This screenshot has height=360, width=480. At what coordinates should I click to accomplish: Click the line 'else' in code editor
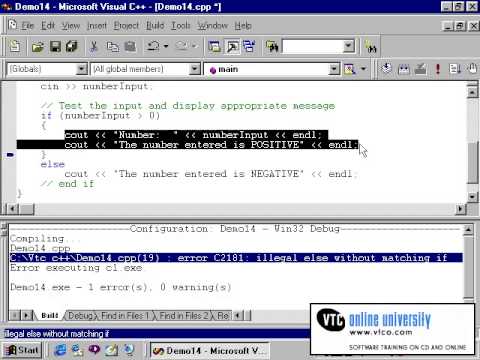click(52, 164)
